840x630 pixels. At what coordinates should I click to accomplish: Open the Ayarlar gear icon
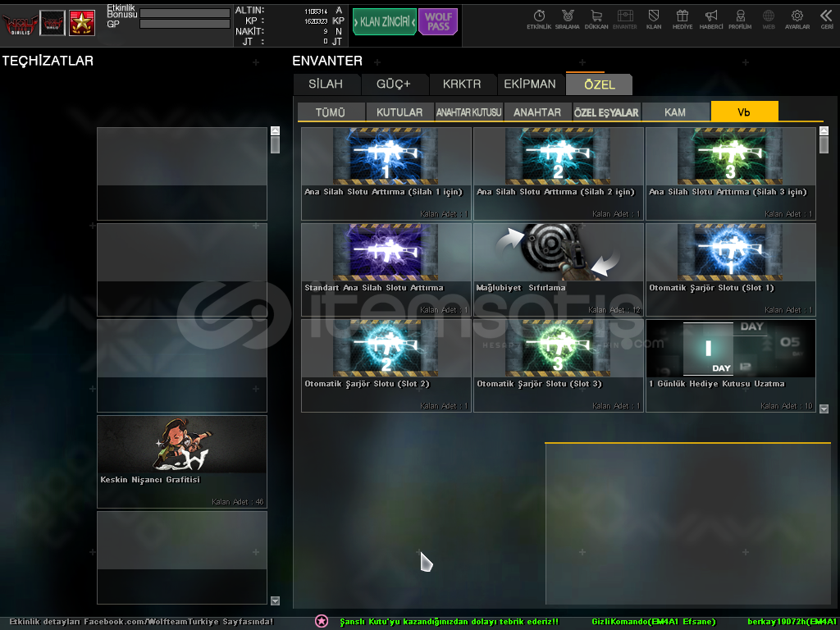point(797,20)
